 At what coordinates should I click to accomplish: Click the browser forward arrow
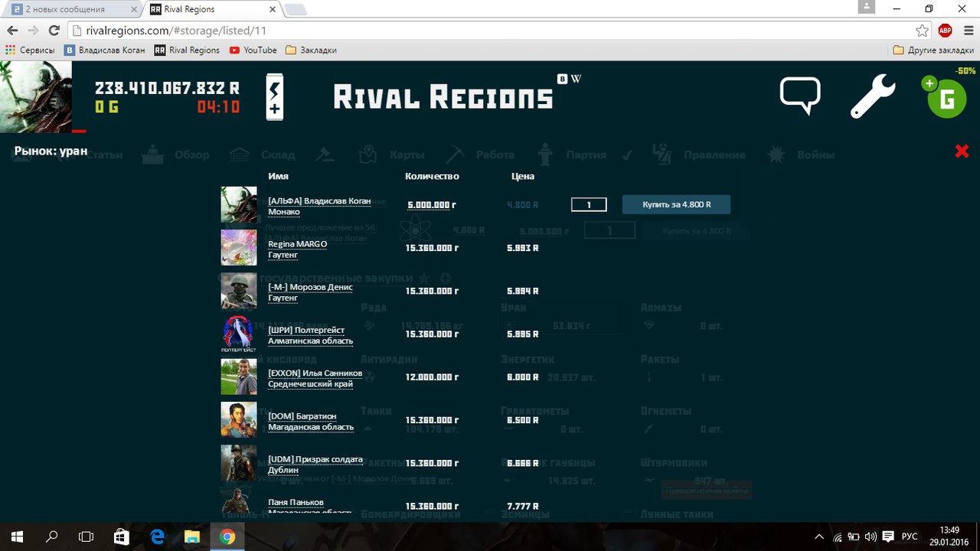click(x=33, y=31)
